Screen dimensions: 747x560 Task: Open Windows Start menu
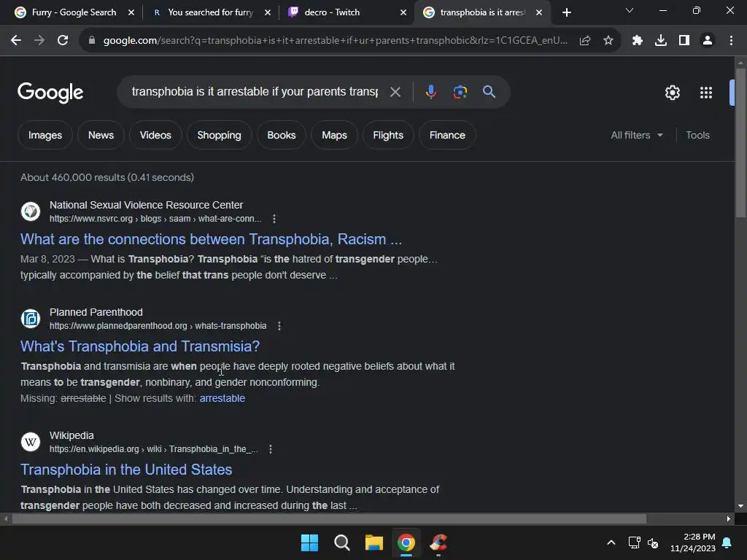coord(309,542)
